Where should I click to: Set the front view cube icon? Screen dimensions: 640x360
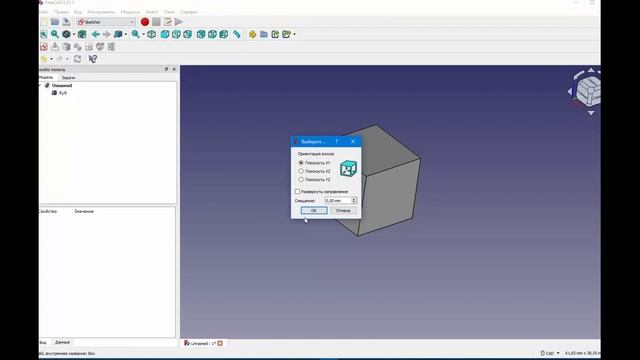[x=164, y=34]
